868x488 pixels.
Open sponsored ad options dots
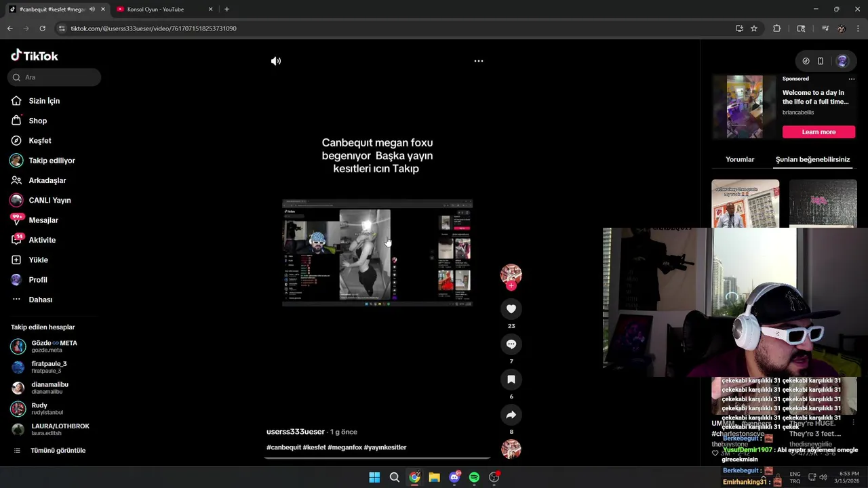point(852,79)
